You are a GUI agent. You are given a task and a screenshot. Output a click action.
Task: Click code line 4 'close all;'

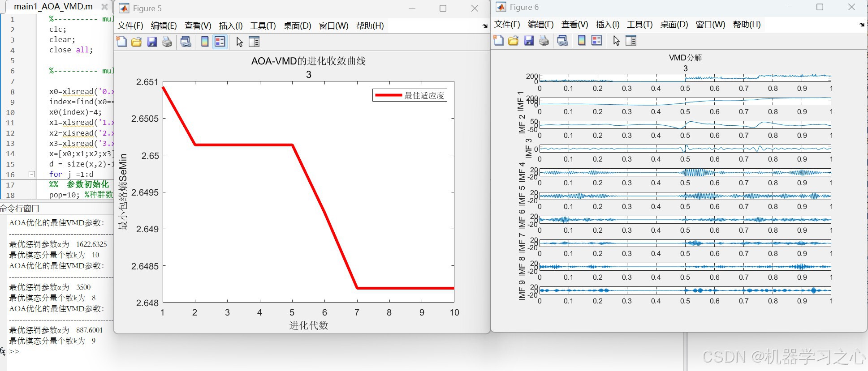(71, 50)
